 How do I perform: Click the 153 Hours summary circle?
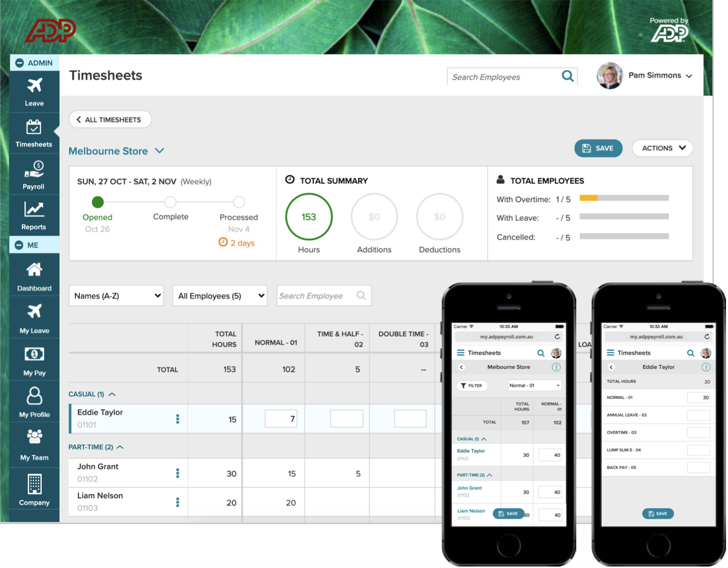309,217
